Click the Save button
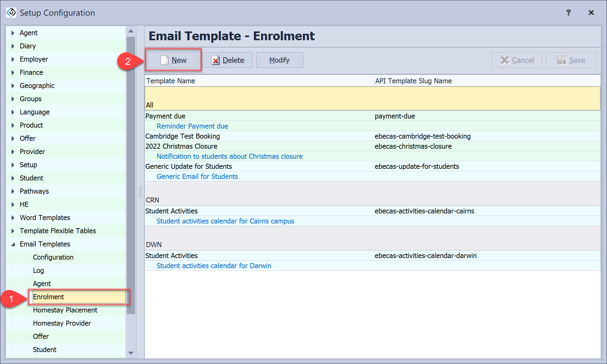607x364 pixels. [x=571, y=60]
